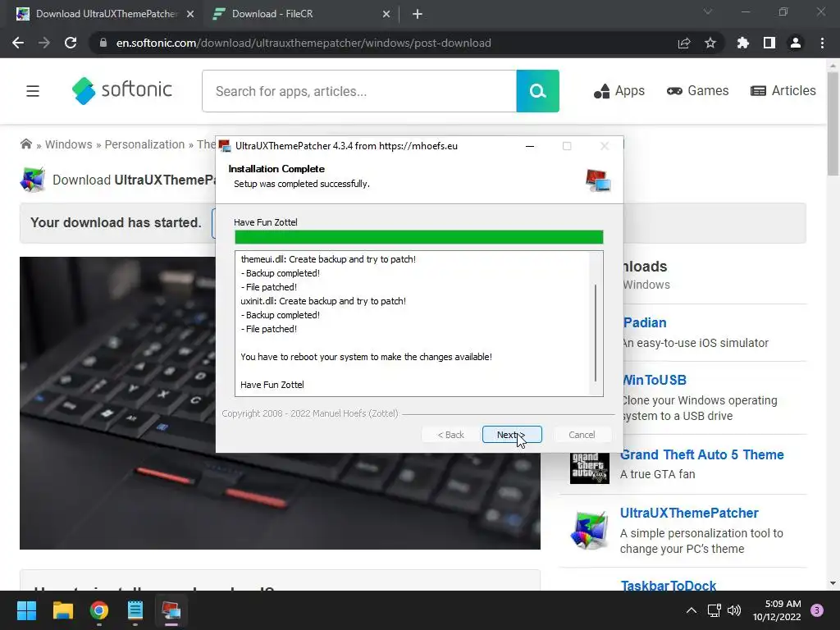Open the Windows breadcrumb link
This screenshot has width=840, height=630.
pyautogui.click(x=69, y=144)
